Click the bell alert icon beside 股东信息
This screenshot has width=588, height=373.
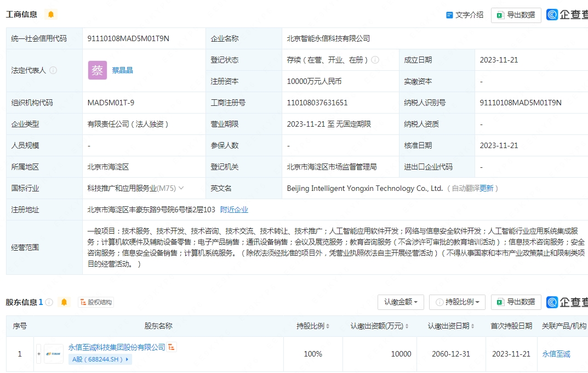click(x=64, y=302)
